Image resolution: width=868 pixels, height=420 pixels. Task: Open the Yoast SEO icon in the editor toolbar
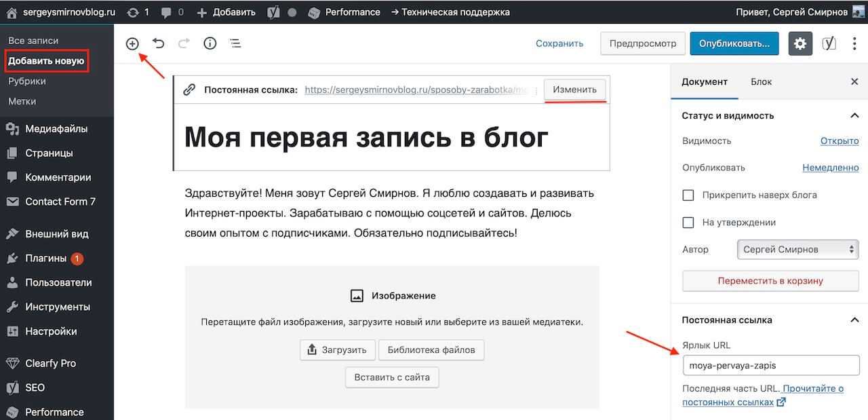[x=829, y=43]
